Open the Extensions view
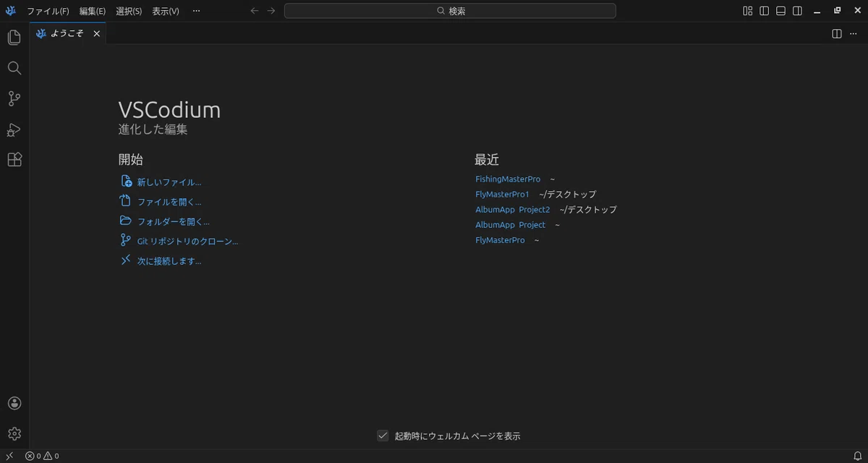The width and height of the screenshot is (868, 463). coord(14,160)
